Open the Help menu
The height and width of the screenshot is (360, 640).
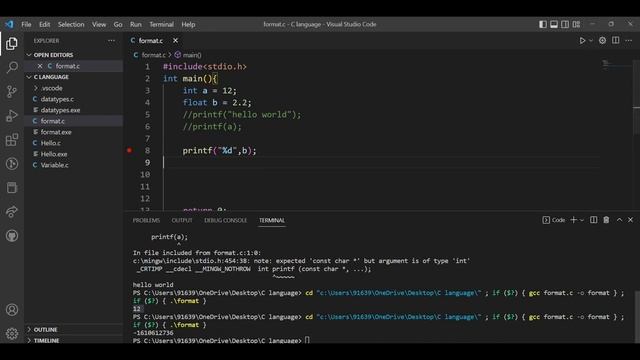tap(188, 24)
